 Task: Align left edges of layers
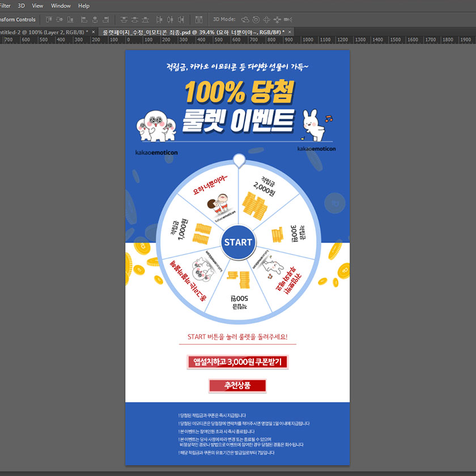coord(84,19)
